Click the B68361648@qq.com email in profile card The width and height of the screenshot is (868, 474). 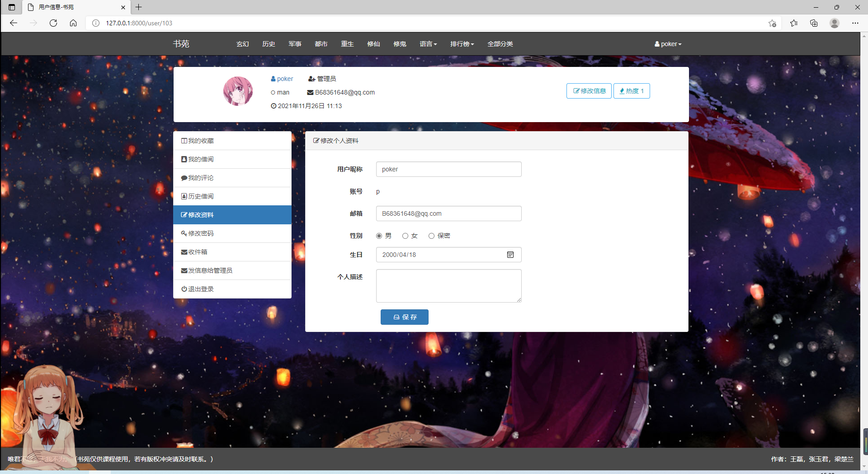(x=345, y=92)
